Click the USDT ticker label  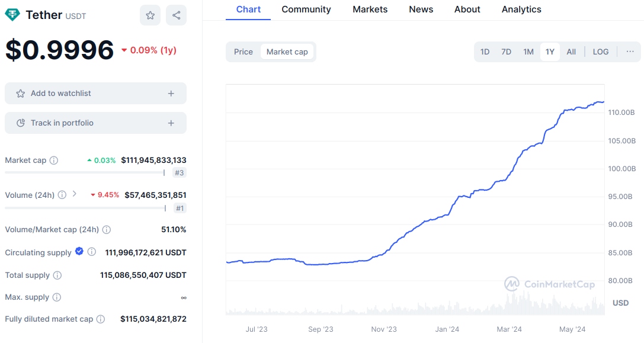pyautogui.click(x=76, y=17)
